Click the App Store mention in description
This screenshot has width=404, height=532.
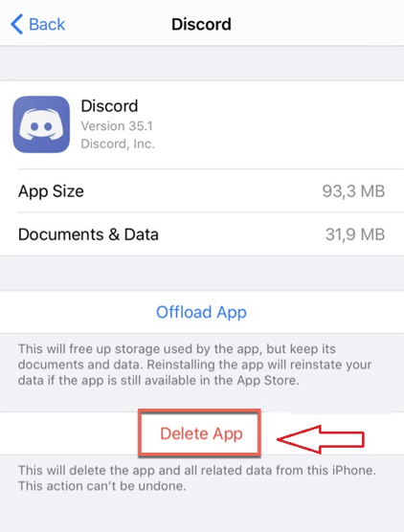click(267, 380)
